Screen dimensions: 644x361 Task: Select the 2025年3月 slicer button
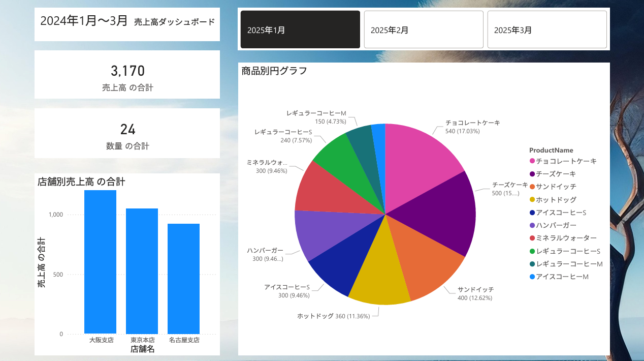(546, 29)
